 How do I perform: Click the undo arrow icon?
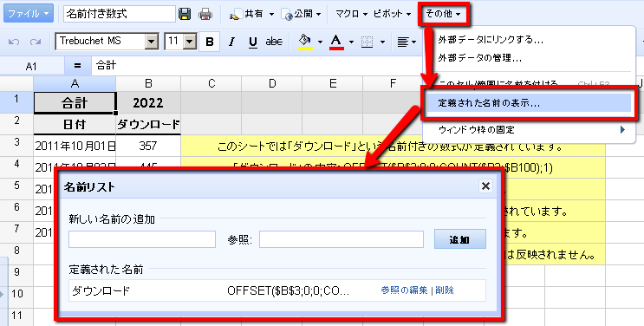pos(14,42)
